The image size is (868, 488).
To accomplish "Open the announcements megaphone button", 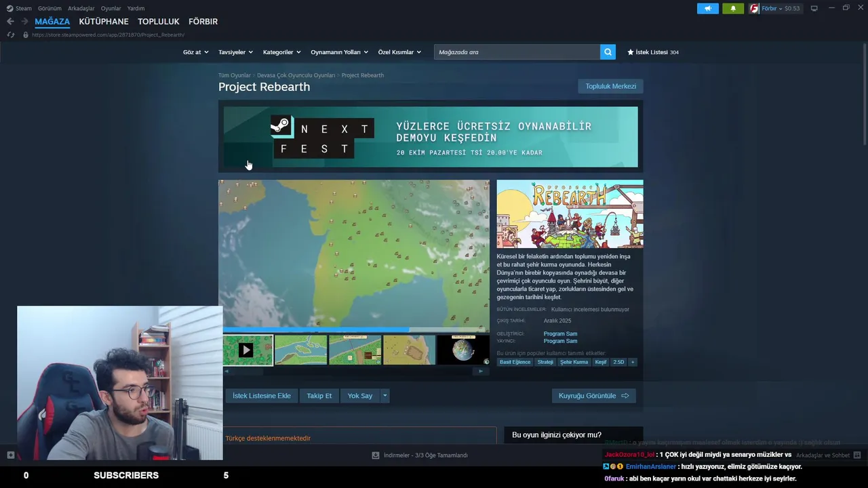I will click(x=707, y=8).
